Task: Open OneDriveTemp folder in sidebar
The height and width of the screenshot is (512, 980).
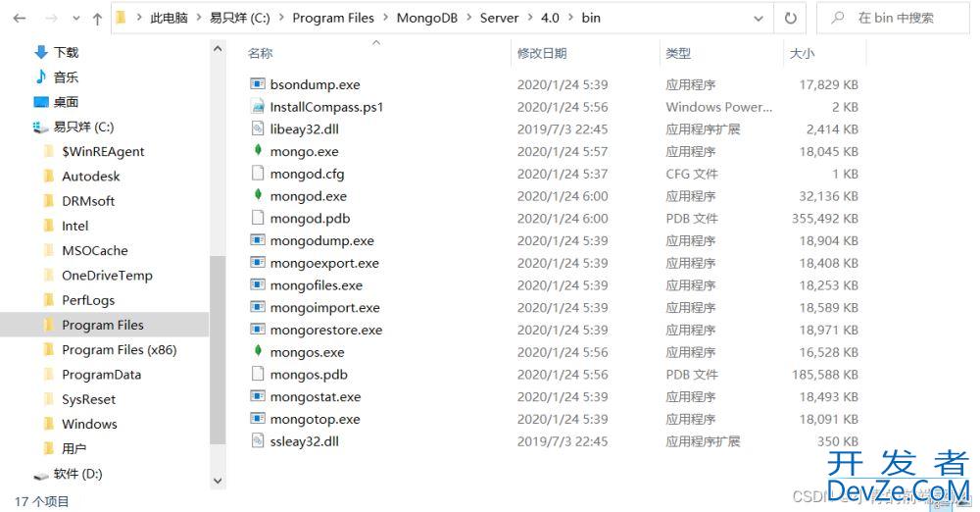Action: coord(107,276)
